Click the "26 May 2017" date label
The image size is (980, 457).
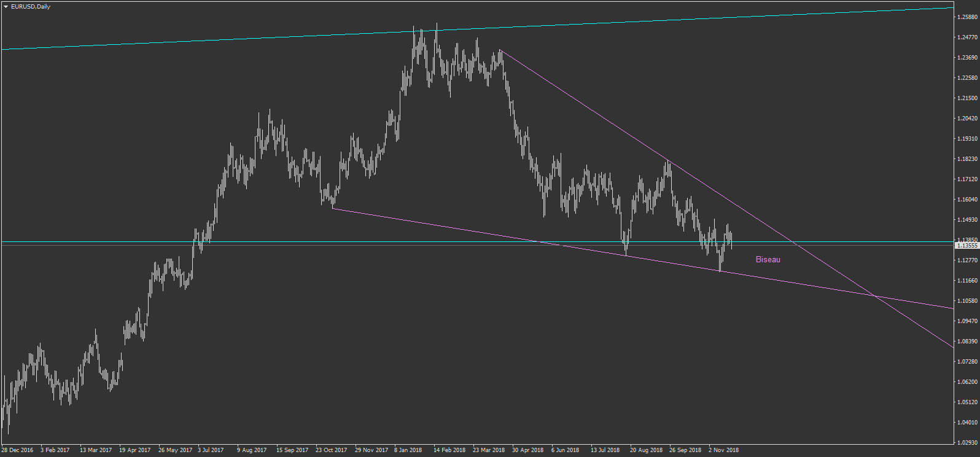[175, 450]
